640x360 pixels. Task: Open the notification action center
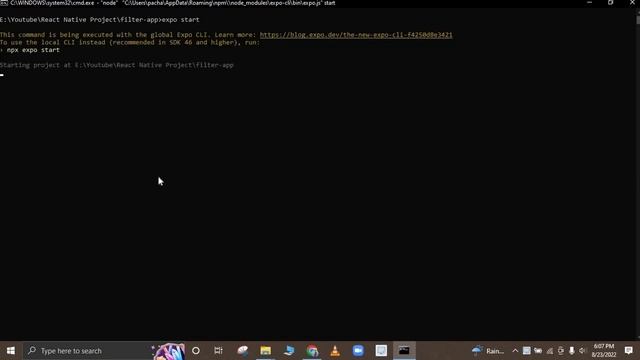[x=629, y=351]
